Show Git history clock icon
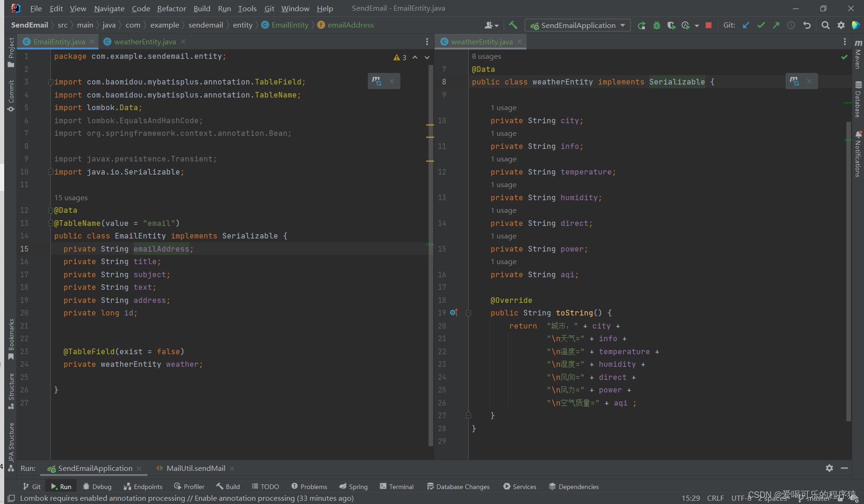This screenshot has height=504, width=864. pos(791,25)
